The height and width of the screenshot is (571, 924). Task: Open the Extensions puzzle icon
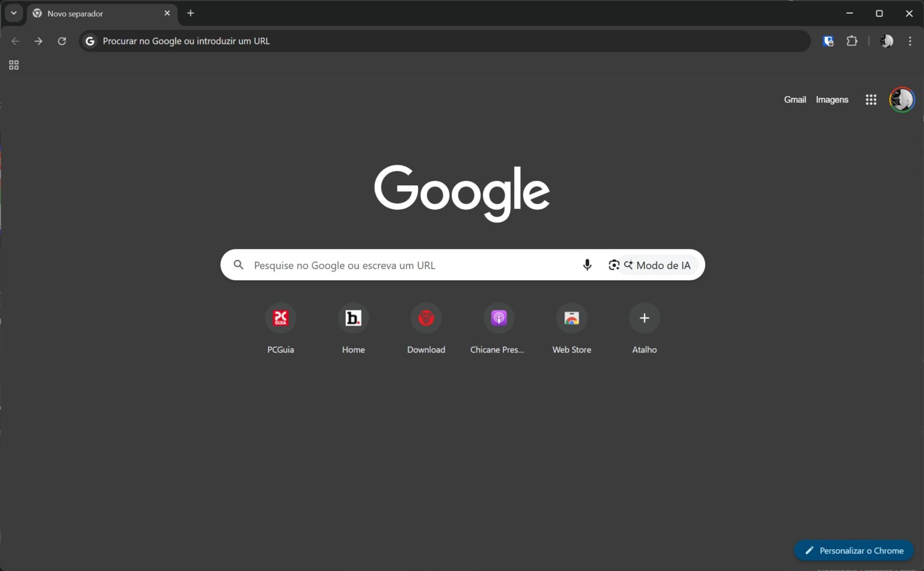852,41
